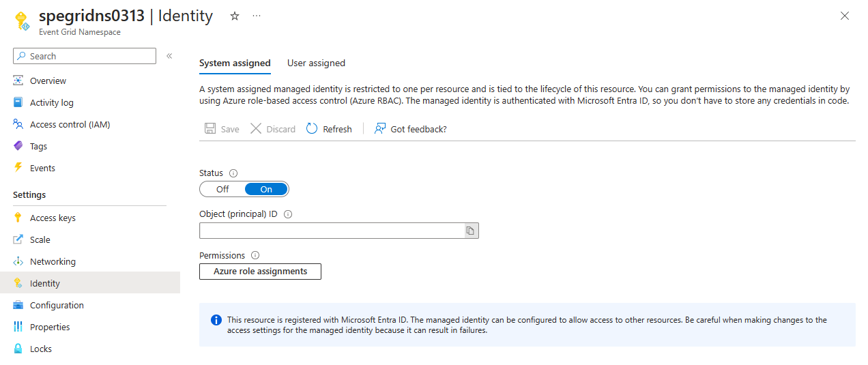Go to the Networking settings page
Viewport: 868px width, 365px height.
coord(53,262)
